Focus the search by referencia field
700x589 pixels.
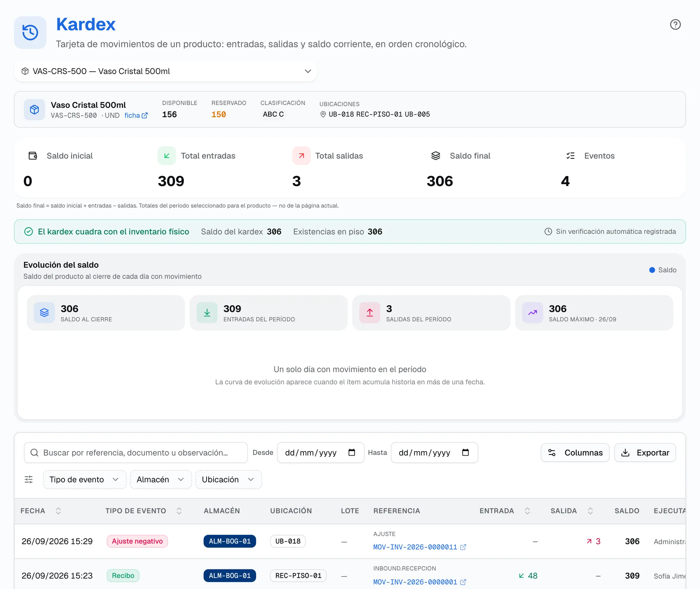(x=136, y=453)
